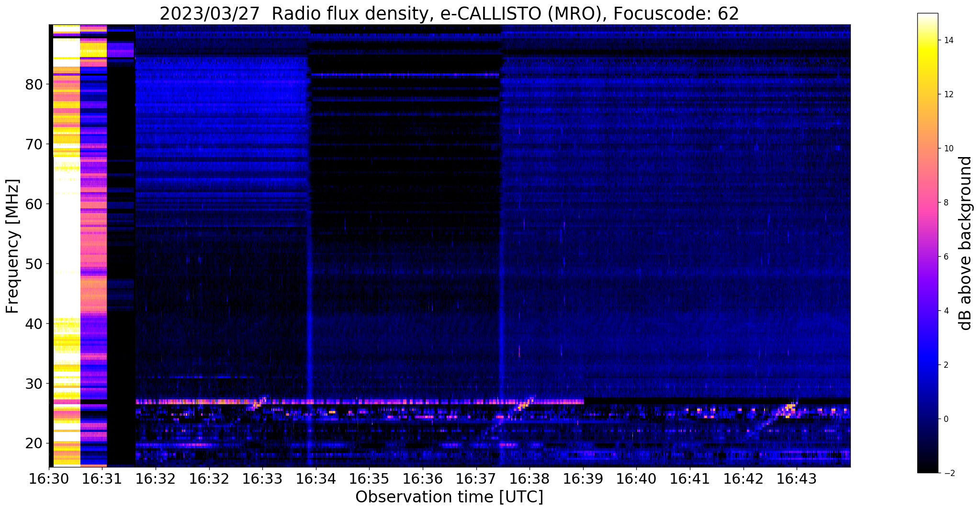980x511 pixels.
Task: Click inside the spectrogram plot area
Action: click(450, 246)
